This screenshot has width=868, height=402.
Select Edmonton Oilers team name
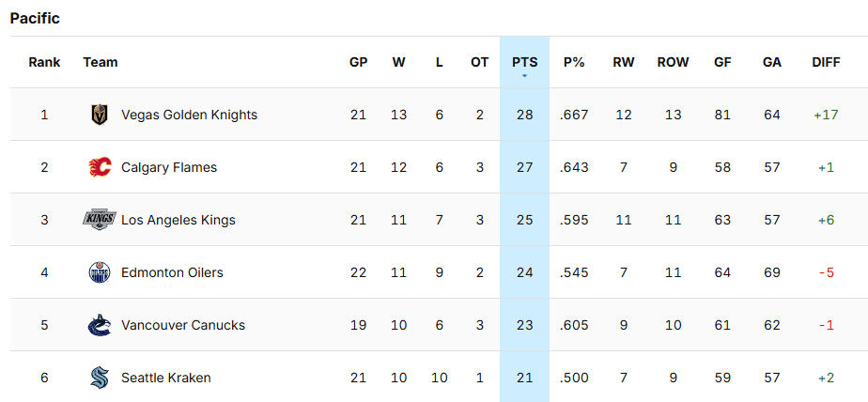[x=172, y=272]
